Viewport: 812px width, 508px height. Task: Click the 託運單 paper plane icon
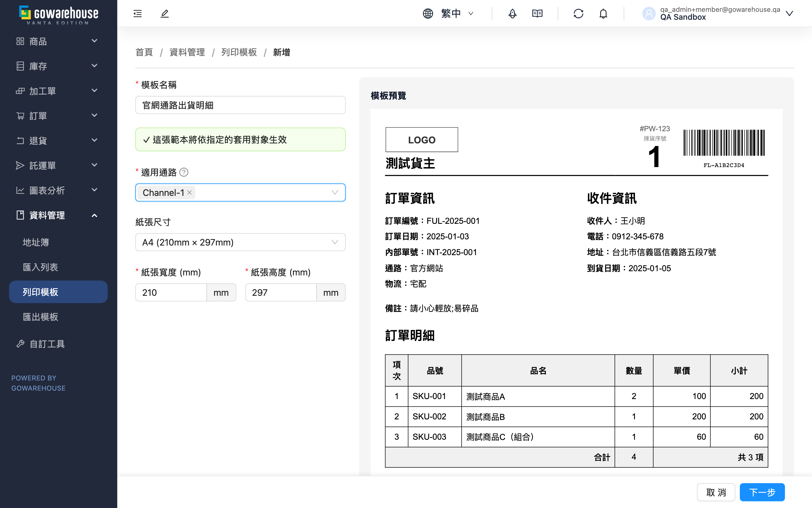(20, 165)
